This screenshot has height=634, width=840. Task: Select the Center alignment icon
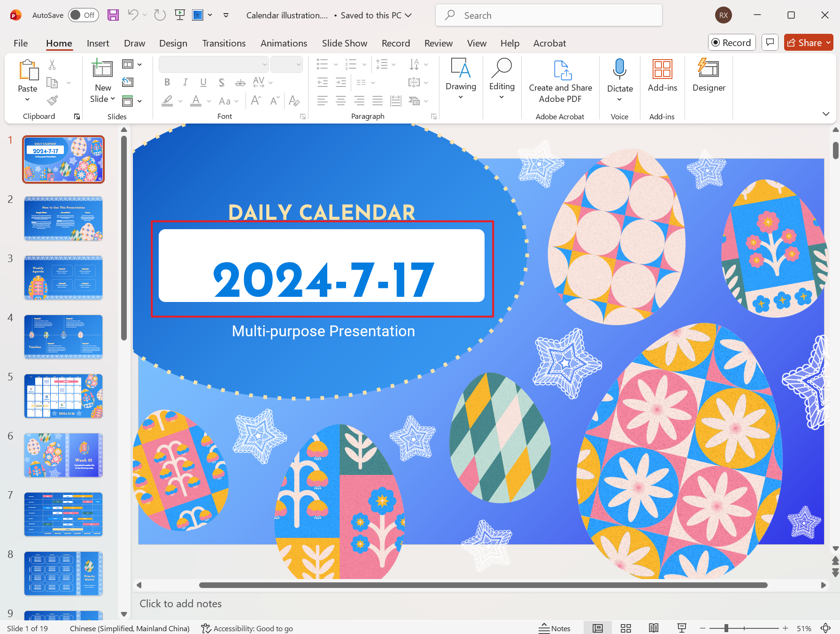[x=340, y=101]
